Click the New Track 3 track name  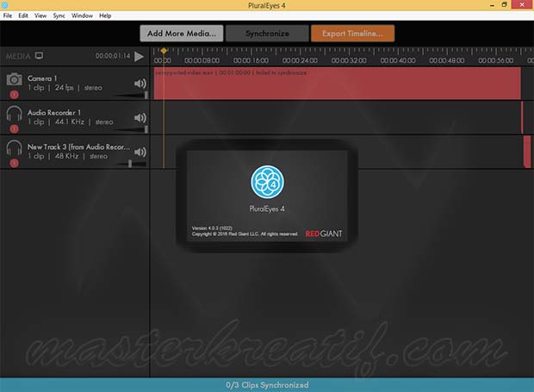pos(78,146)
